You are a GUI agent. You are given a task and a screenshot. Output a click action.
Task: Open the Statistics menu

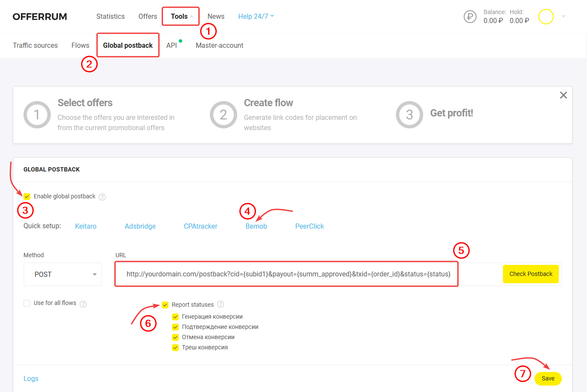click(110, 16)
